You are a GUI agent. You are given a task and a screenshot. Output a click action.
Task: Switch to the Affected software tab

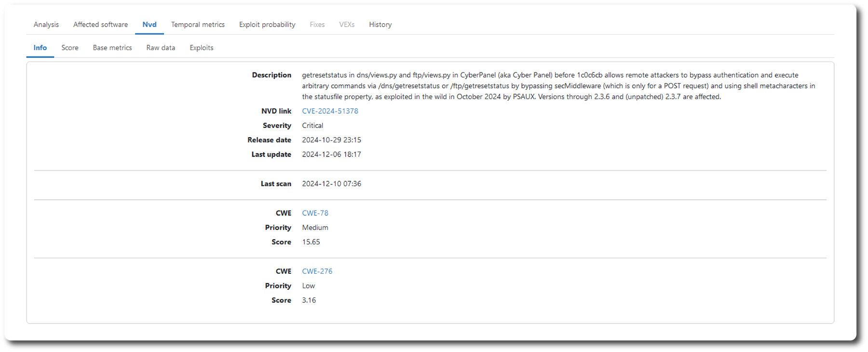pyautogui.click(x=100, y=25)
